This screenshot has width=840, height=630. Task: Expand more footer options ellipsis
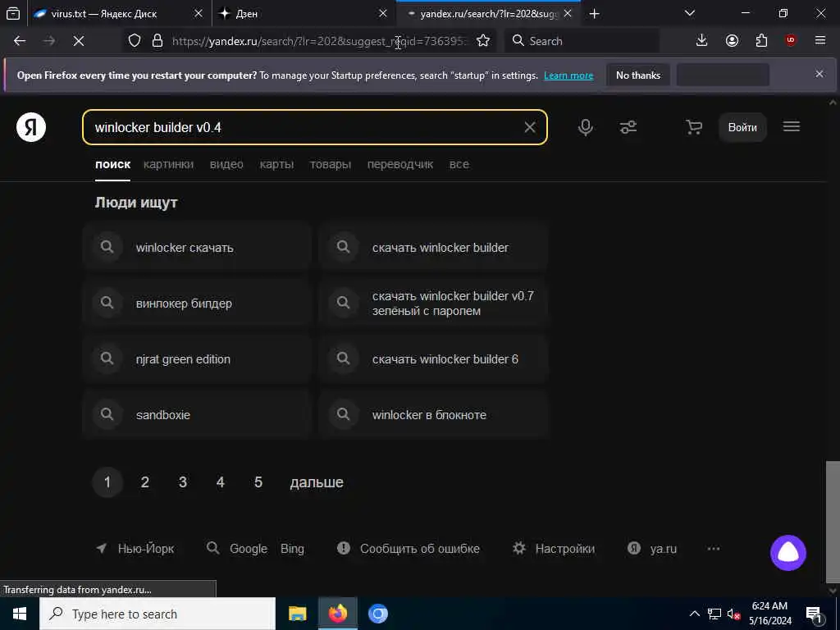[x=713, y=549]
